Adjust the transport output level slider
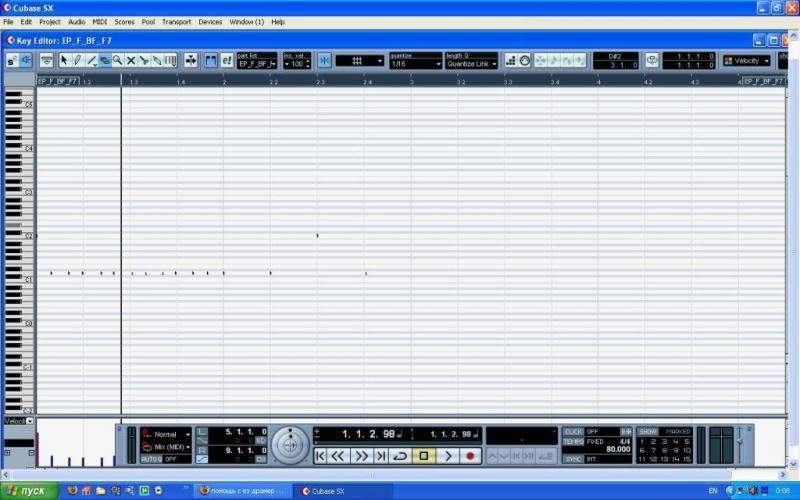Image resolution: width=800 pixels, height=500 pixels. click(740, 441)
